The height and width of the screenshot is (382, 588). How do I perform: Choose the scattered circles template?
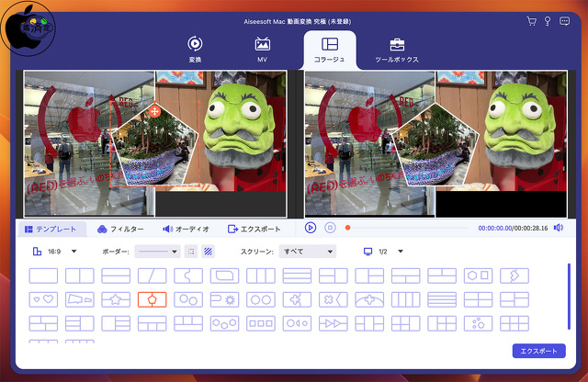point(478,323)
